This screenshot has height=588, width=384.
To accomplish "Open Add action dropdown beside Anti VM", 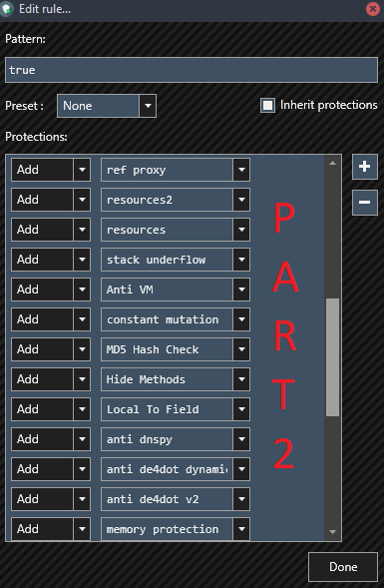I will point(51,290).
